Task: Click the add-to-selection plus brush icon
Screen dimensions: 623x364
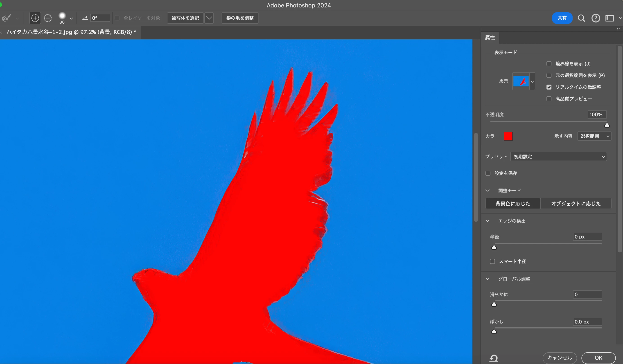Action: pyautogui.click(x=35, y=18)
